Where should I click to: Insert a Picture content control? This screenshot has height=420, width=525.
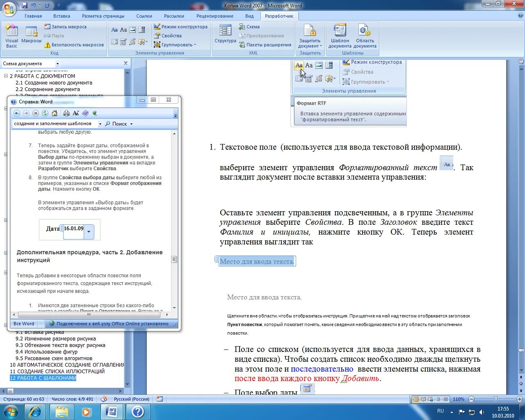(x=132, y=30)
